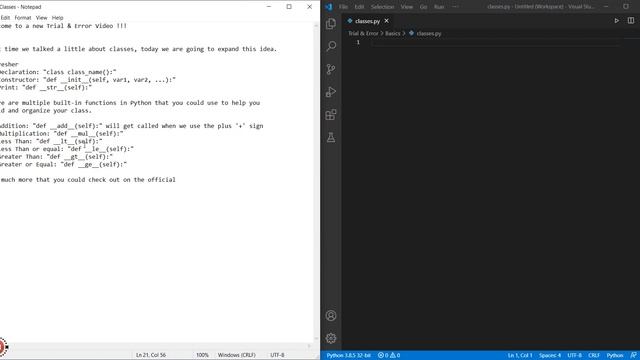Viewport: 640px width, 360px height.
Task: Click Ln 21, Col 56 in Notepad status bar
Action: [x=151, y=355]
